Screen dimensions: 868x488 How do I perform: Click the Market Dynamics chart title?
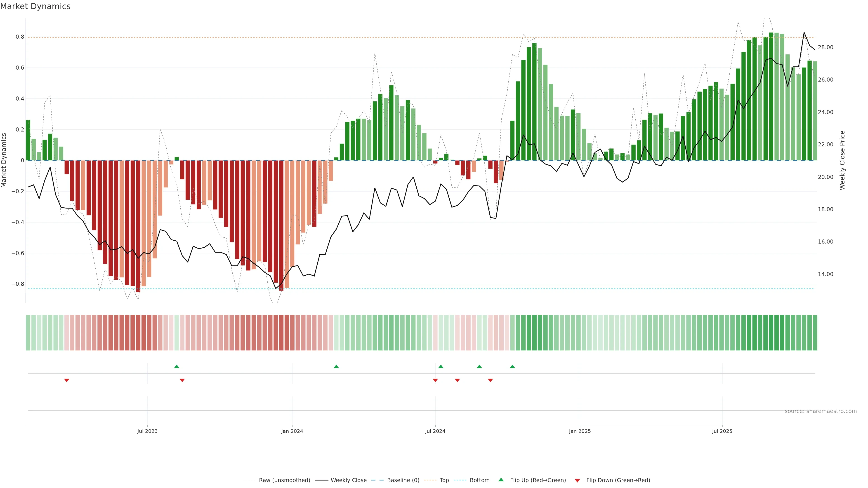pyautogui.click(x=35, y=6)
